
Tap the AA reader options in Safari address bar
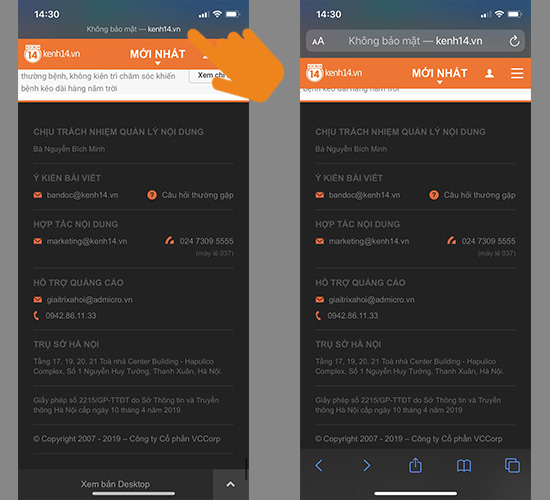318,41
